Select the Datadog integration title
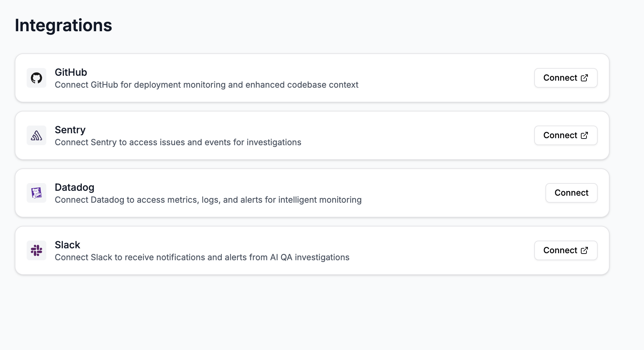This screenshot has height=350, width=644. click(74, 187)
